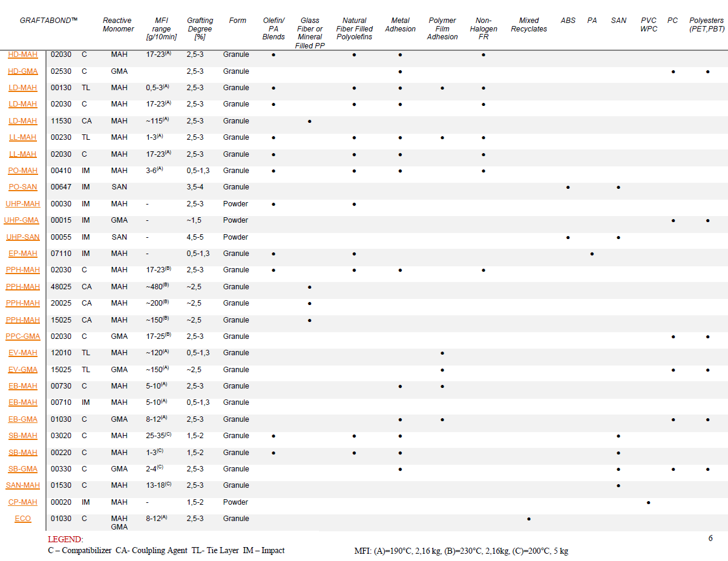Click the HD-GMA link
728x561 pixels.
[22, 71]
